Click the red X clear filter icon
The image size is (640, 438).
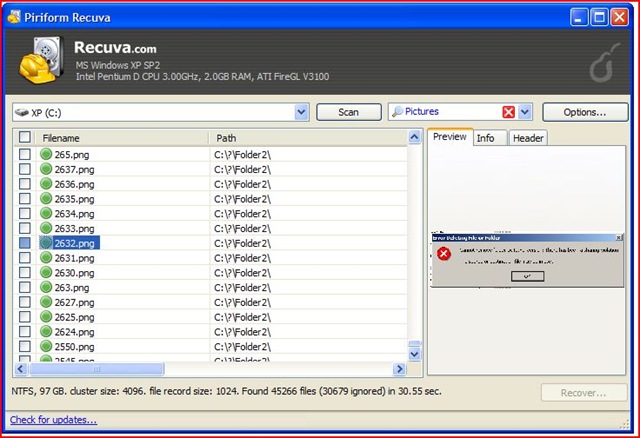pyautogui.click(x=508, y=112)
